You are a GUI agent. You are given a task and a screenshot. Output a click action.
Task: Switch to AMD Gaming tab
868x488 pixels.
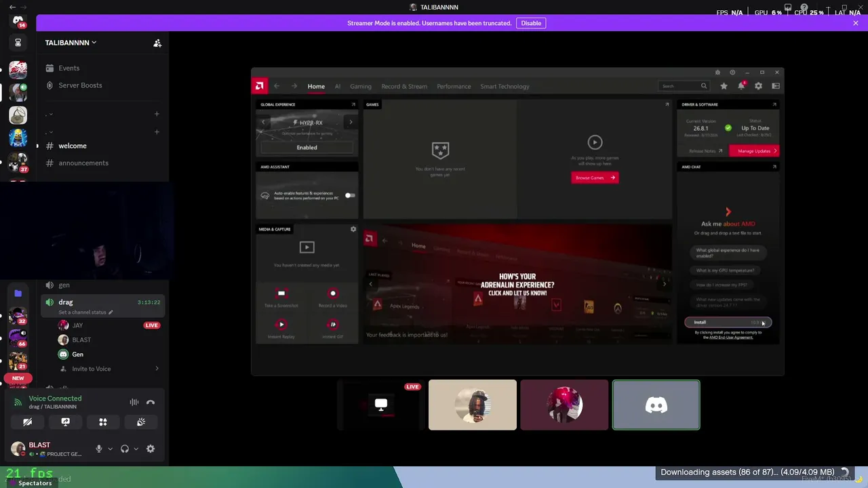(x=361, y=86)
